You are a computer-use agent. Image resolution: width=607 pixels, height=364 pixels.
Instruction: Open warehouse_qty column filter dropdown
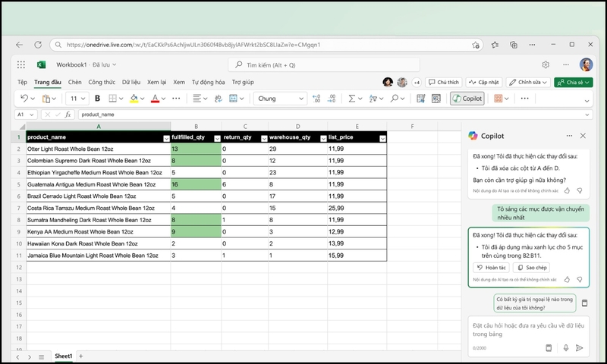click(x=323, y=139)
